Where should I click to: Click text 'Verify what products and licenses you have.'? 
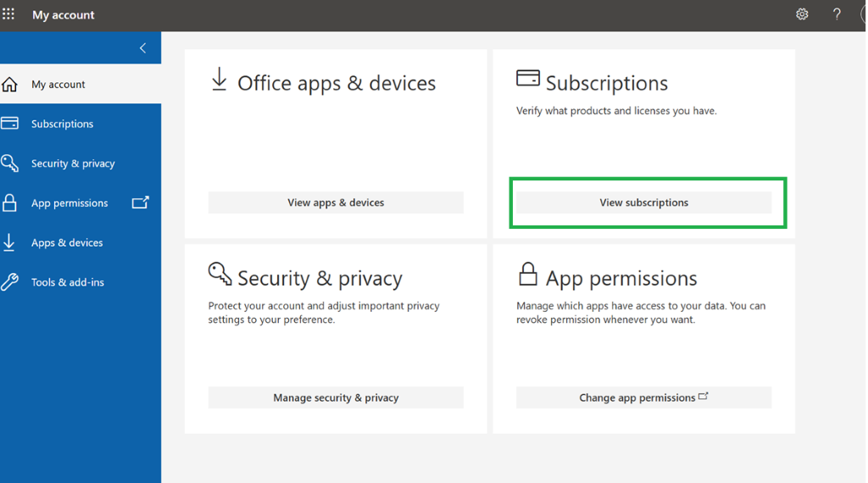point(616,111)
